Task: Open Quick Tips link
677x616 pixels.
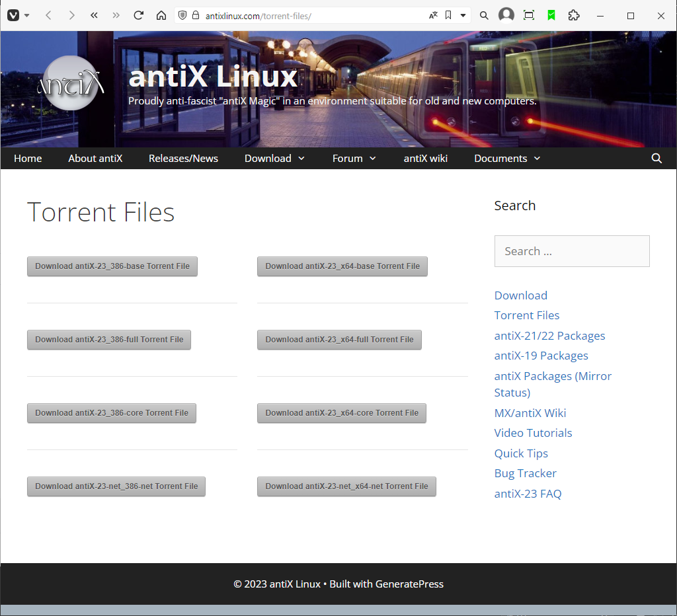Action: (521, 453)
